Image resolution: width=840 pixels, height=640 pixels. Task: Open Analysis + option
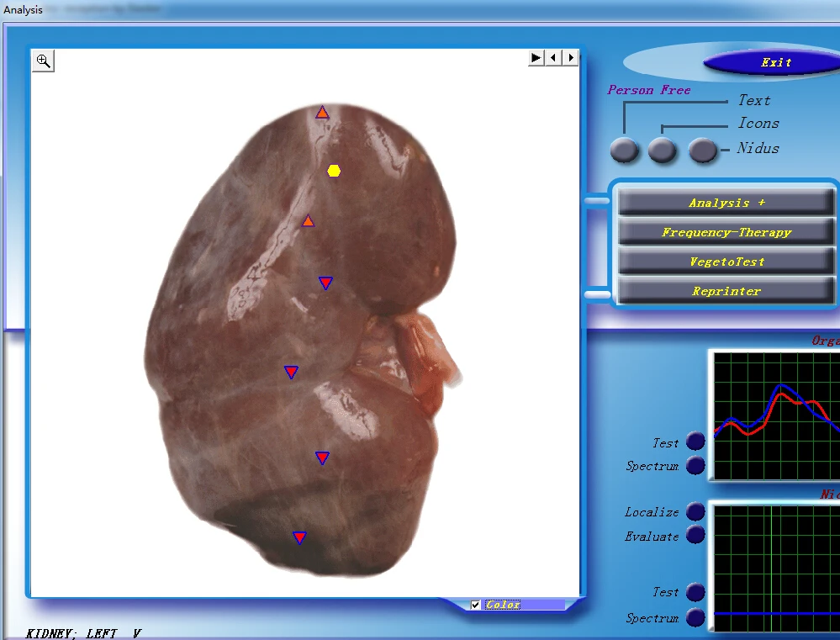(726, 203)
